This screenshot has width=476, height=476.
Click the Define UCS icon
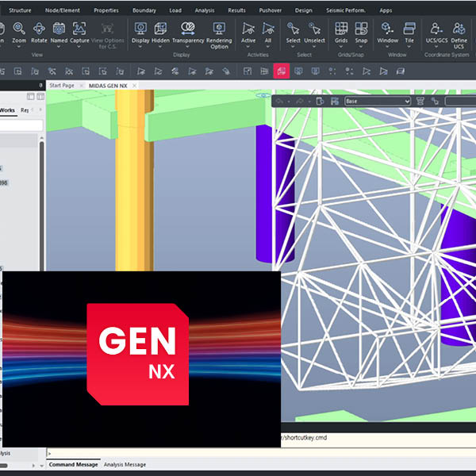pos(459,29)
